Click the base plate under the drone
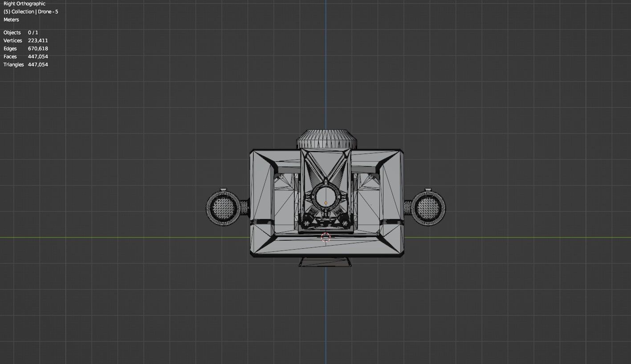The width and height of the screenshot is (631, 364). pyautogui.click(x=325, y=262)
